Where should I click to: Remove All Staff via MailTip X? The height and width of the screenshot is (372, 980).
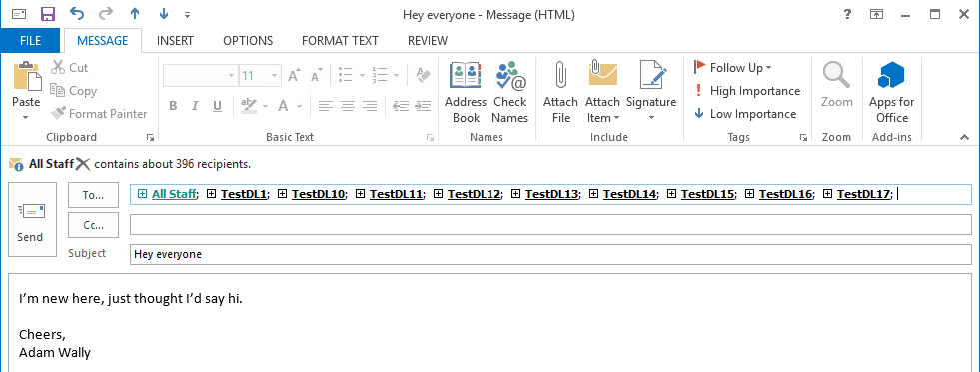83,164
